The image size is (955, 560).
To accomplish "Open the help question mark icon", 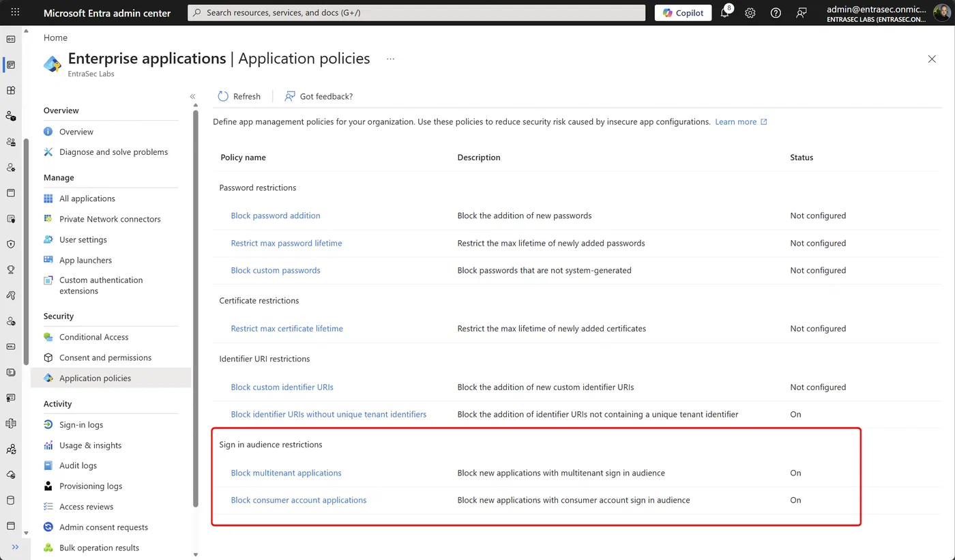I will 776,13.
